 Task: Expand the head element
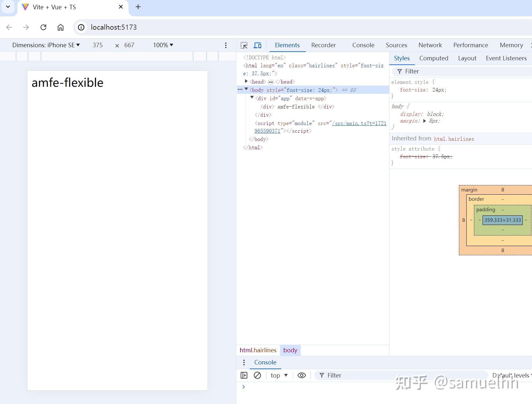coord(246,82)
